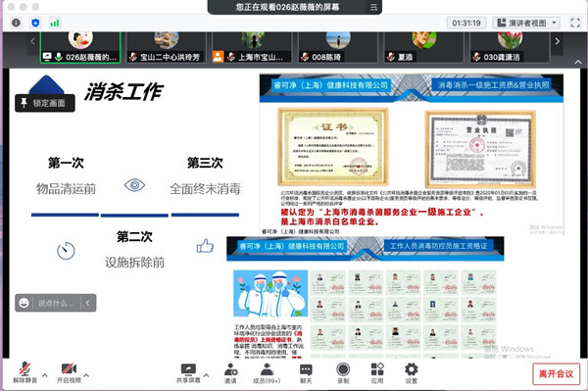Click the 离开会议 leave button

(x=556, y=373)
